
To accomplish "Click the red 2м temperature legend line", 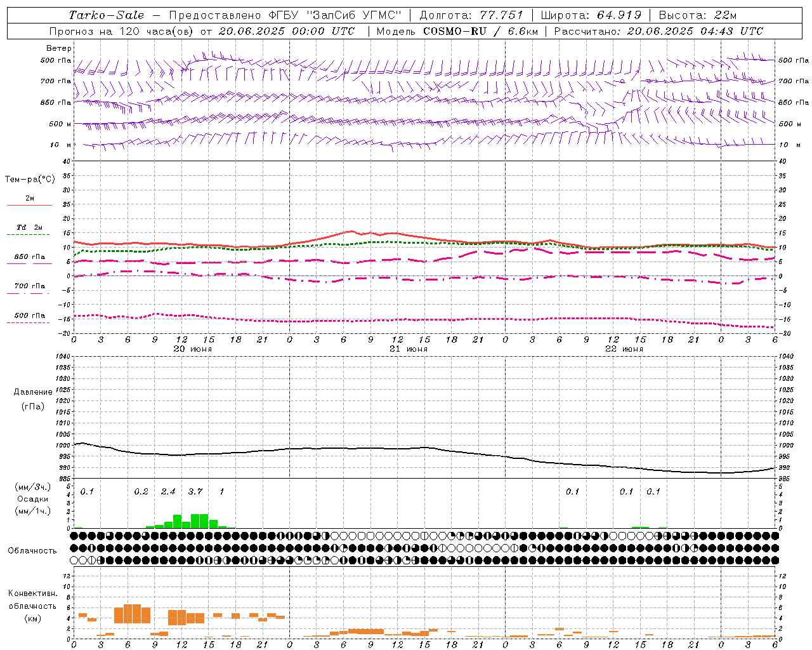I will pyautogui.click(x=29, y=205).
